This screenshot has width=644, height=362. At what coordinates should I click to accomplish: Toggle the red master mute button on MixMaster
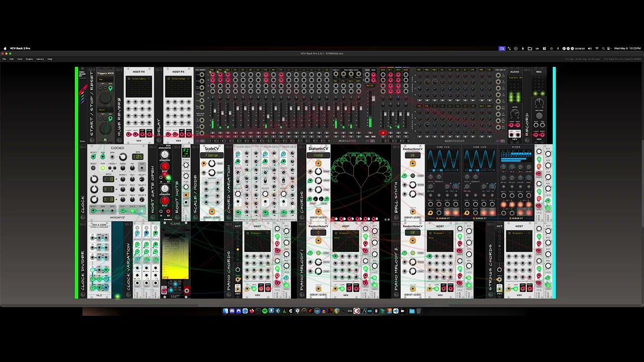[383, 133]
